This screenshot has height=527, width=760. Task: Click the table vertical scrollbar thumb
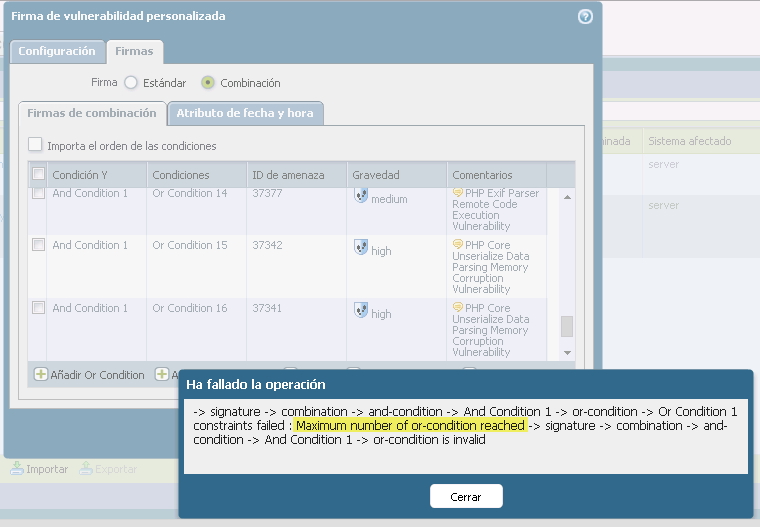567,326
